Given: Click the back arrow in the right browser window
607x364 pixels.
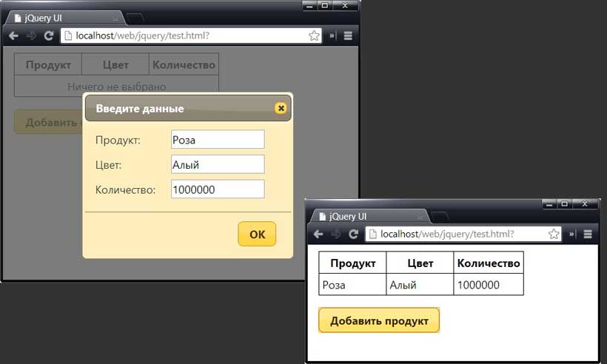Looking at the screenshot, I should [318, 234].
